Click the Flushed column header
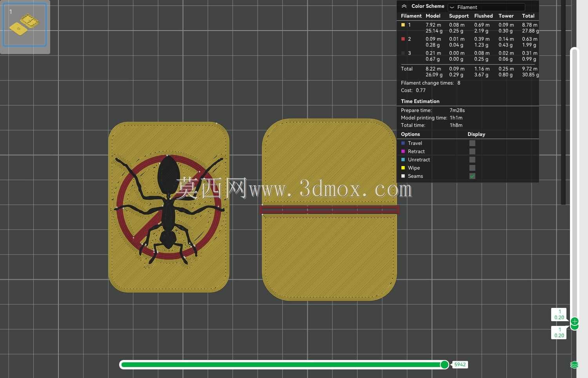 click(x=483, y=16)
